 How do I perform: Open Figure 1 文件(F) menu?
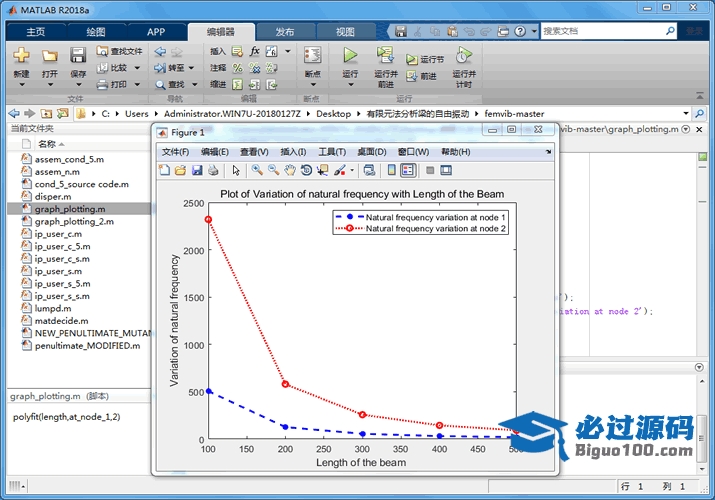point(176,152)
